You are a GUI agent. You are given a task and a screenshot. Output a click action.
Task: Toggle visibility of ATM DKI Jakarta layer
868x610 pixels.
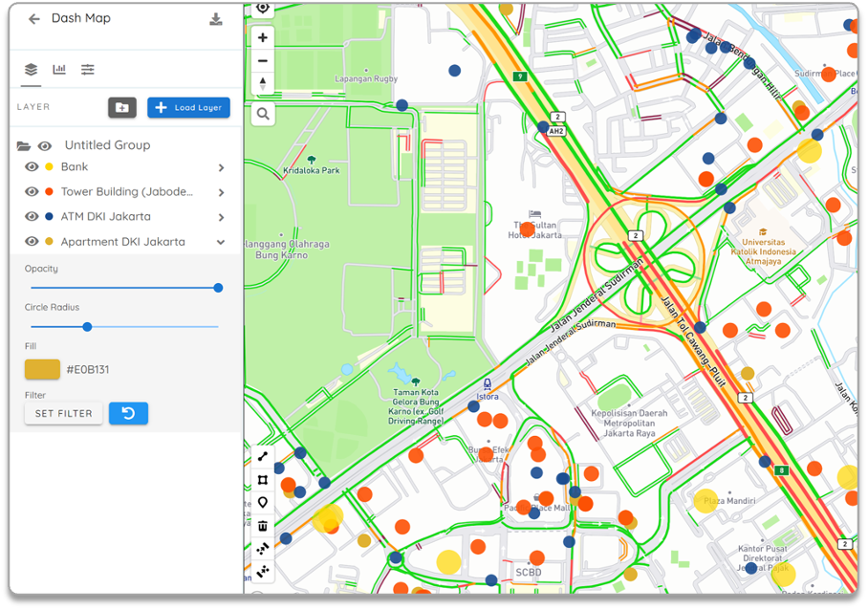[x=33, y=216]
